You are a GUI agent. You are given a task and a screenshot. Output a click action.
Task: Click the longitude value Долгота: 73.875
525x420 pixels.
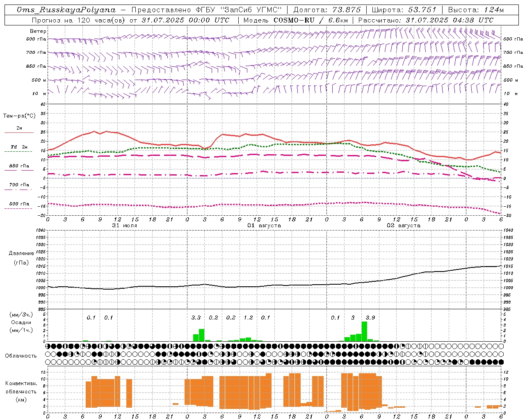tap(327, 10)
